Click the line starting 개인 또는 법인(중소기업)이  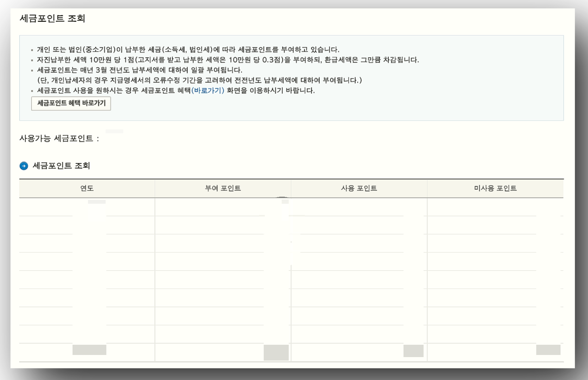click(188, 50)
